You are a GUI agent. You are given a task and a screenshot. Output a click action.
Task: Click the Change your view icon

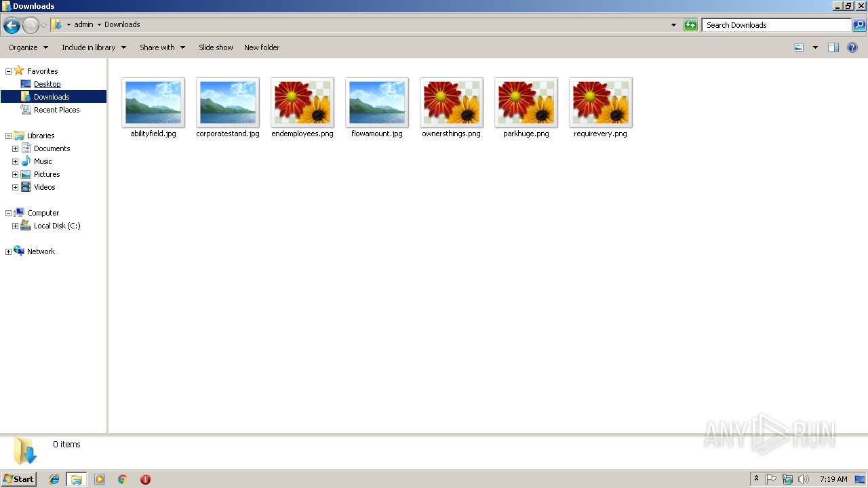(799, 47)
